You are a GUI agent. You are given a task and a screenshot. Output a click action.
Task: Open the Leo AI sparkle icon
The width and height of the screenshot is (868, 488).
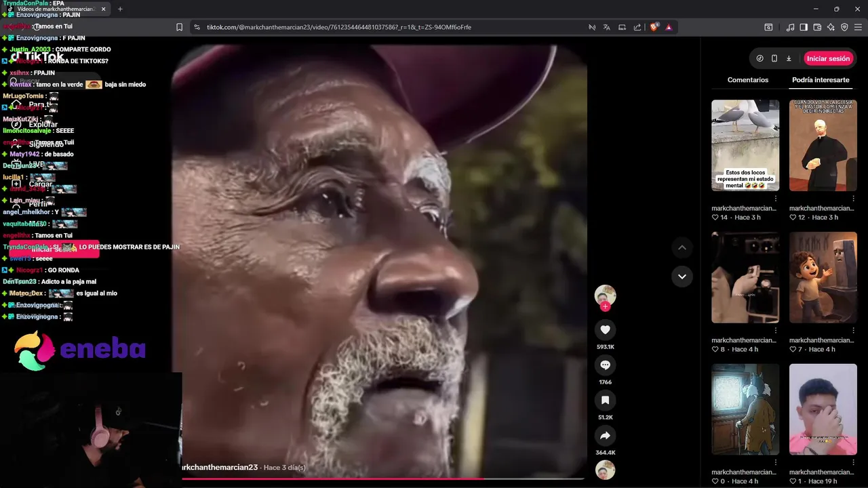[831, 27]
